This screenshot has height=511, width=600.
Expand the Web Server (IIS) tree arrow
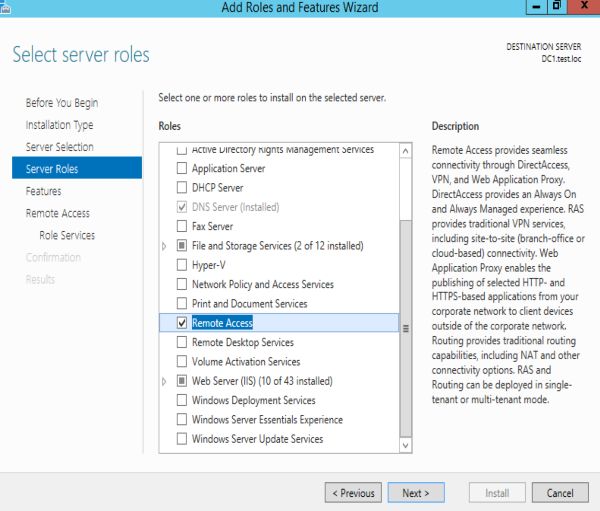[164, 381]
